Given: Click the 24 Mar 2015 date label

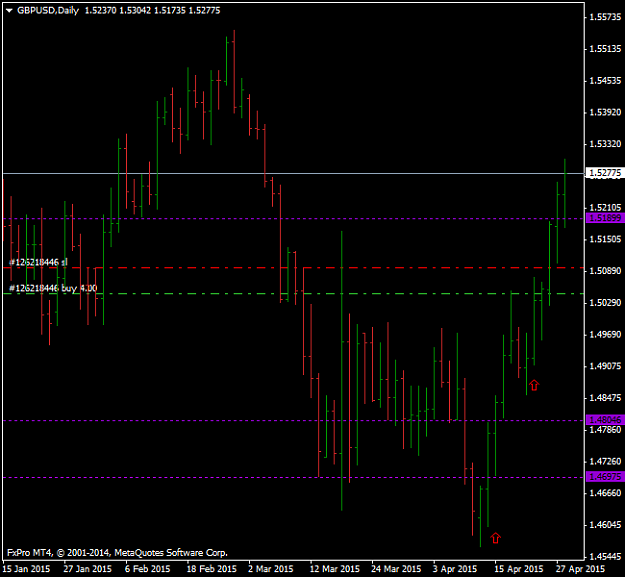Looking at the screenshot, I should pos(396,569).
